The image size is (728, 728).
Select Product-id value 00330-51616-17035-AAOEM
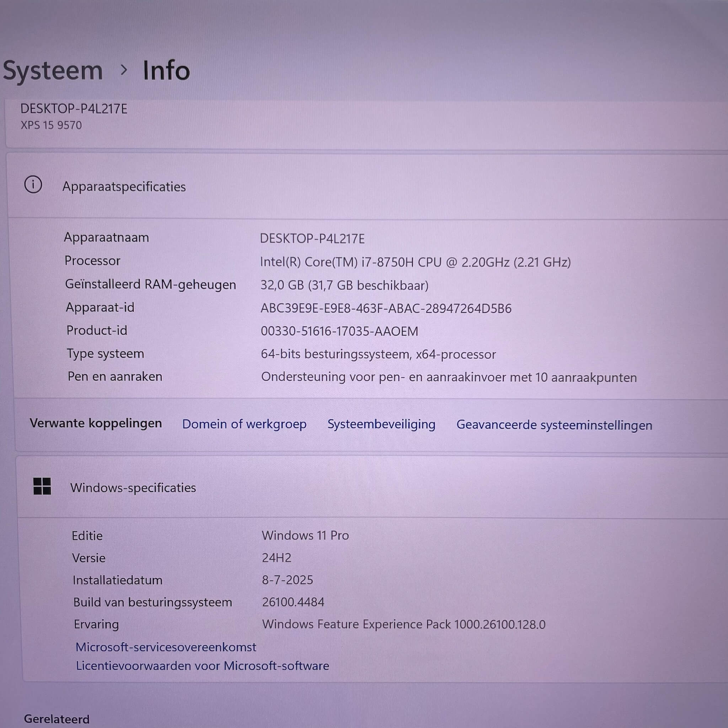(339, 331)
